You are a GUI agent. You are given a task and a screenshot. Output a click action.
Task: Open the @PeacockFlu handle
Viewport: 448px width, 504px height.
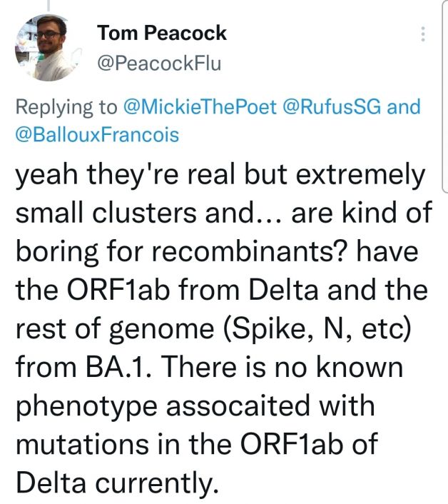coord(159,64)
